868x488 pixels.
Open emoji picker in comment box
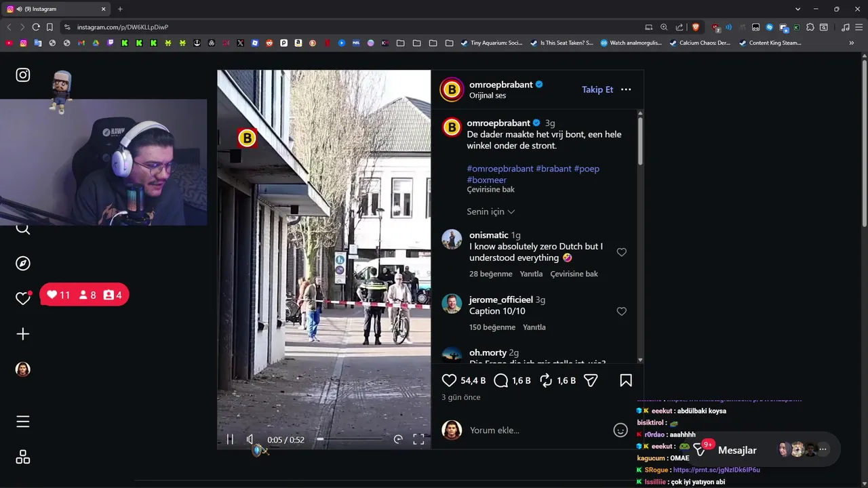point(620,430)
